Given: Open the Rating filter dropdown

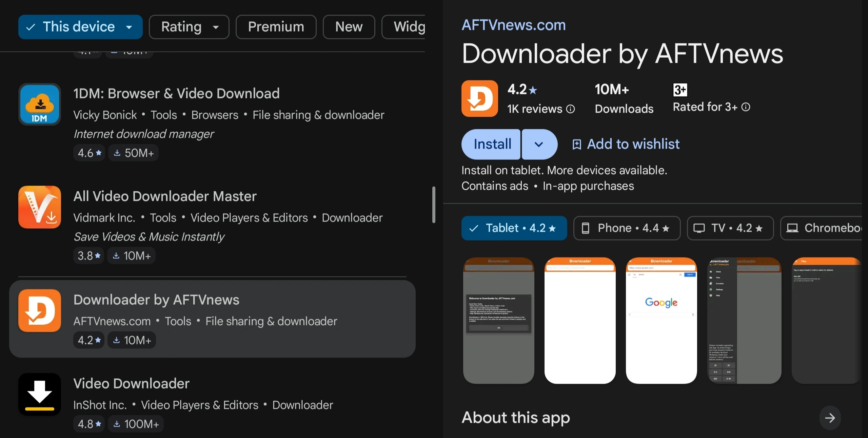Looking at the screenshot, I should tap(189, 27).
